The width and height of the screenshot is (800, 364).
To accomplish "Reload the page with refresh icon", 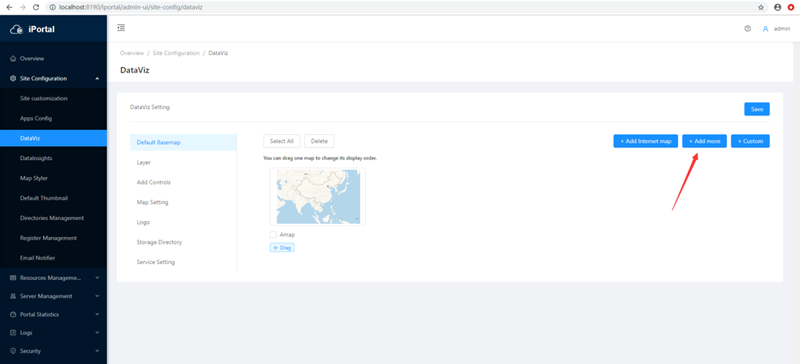I will 36,7.
